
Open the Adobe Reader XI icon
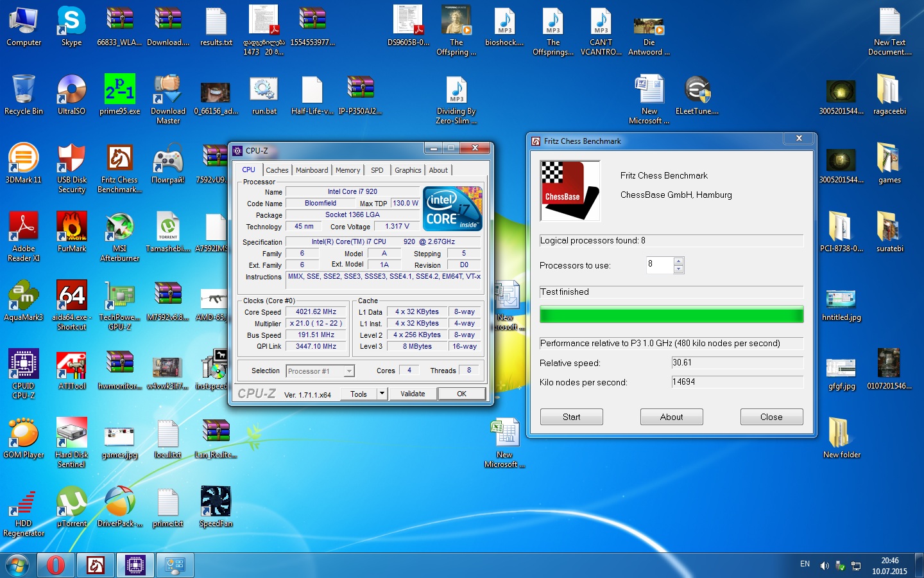pyautogui.click(x=24, y=237)
